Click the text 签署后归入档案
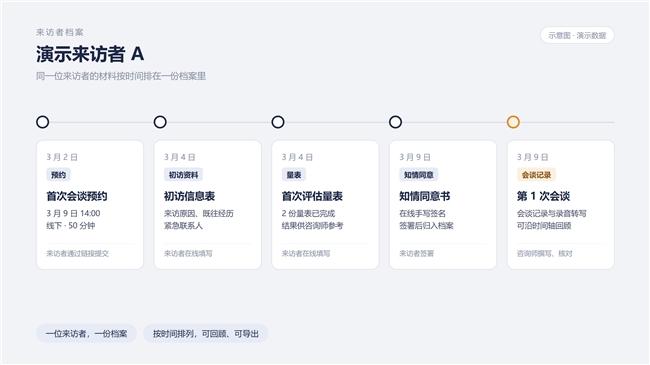This screenshot has height=365, width=650. click(x=427, y=226)
